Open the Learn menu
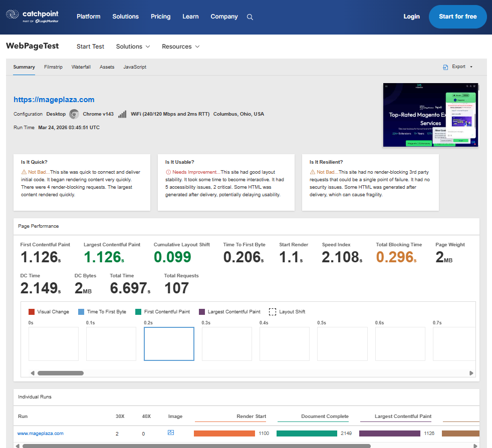Viewport: 492px width, 448px height. pos(190,17)
